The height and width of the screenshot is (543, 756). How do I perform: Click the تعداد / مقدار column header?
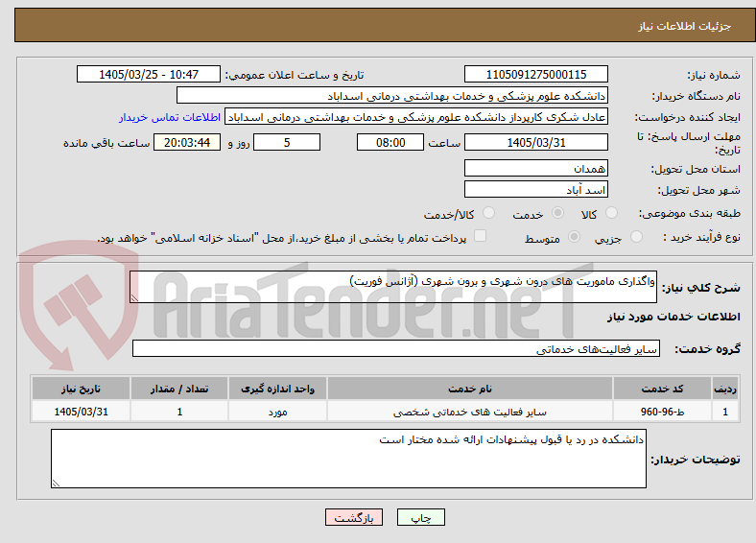[x=179, y=389]
